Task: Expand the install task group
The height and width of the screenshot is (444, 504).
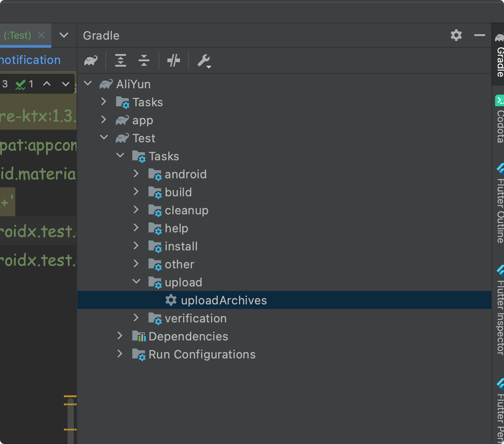Action: tap(136, 246)
